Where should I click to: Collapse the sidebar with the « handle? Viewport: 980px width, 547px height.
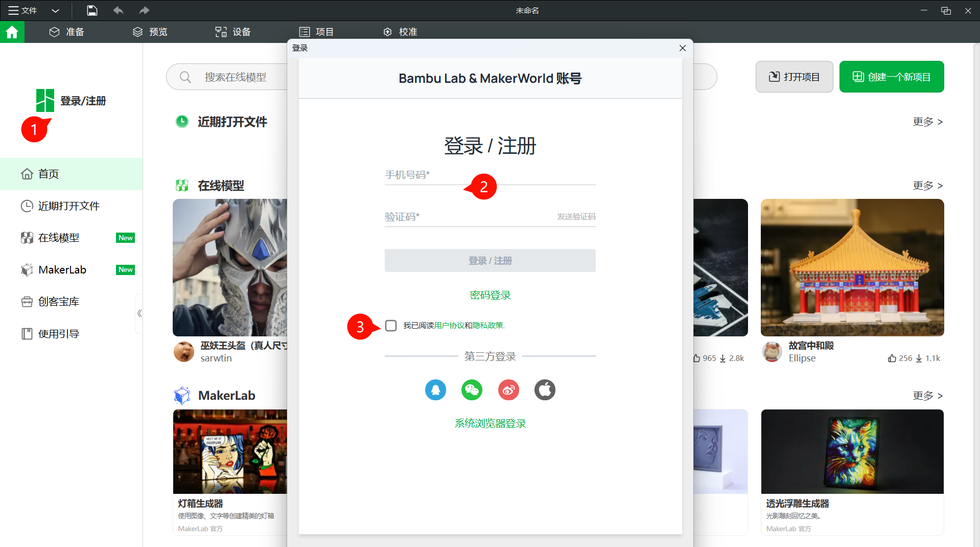[139, 313]
